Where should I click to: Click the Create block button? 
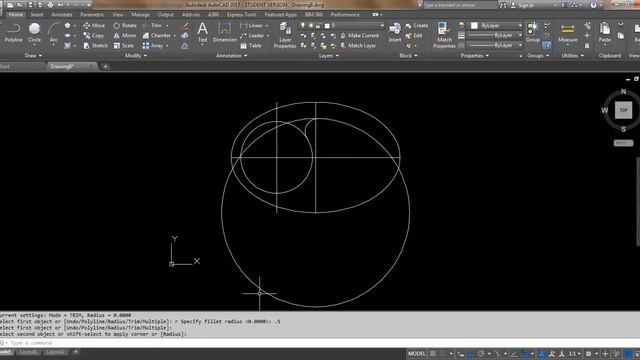[417, 25]
